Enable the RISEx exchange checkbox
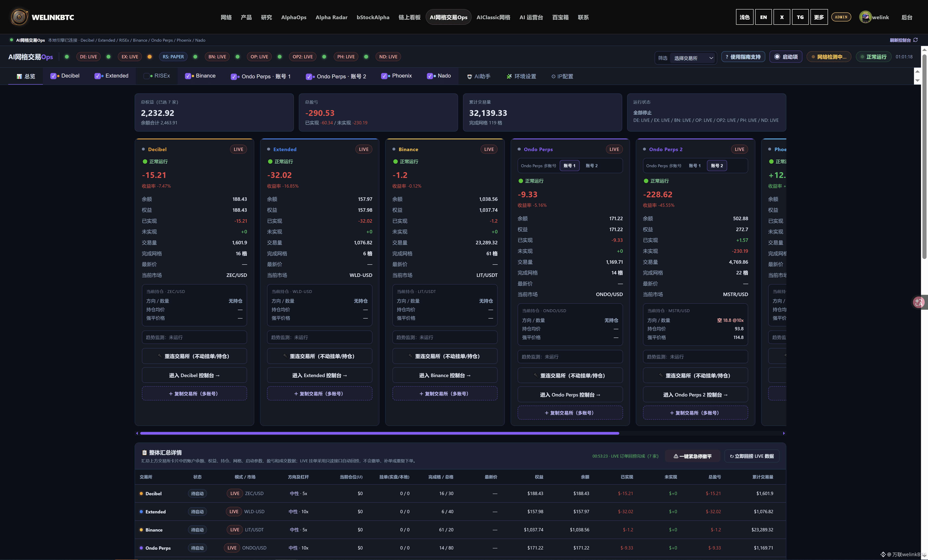This screenshot has height=560, width=928. [x=146, y=76]
